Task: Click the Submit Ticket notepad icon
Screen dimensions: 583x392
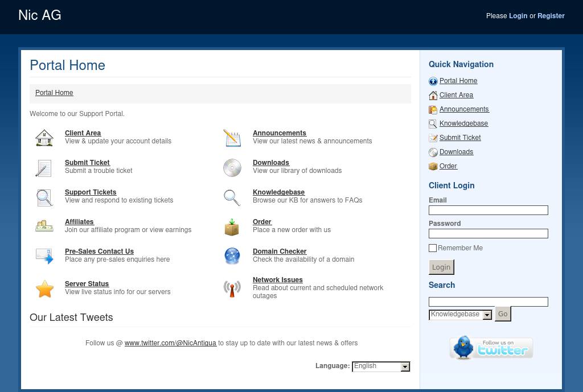Action: tap(44, 168)
